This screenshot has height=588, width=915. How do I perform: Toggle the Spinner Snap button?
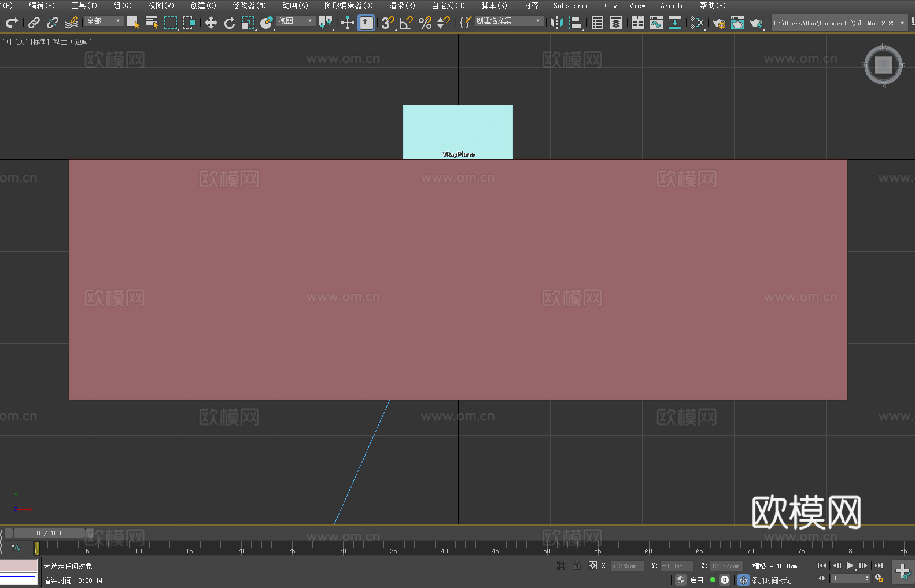[444, 23]
